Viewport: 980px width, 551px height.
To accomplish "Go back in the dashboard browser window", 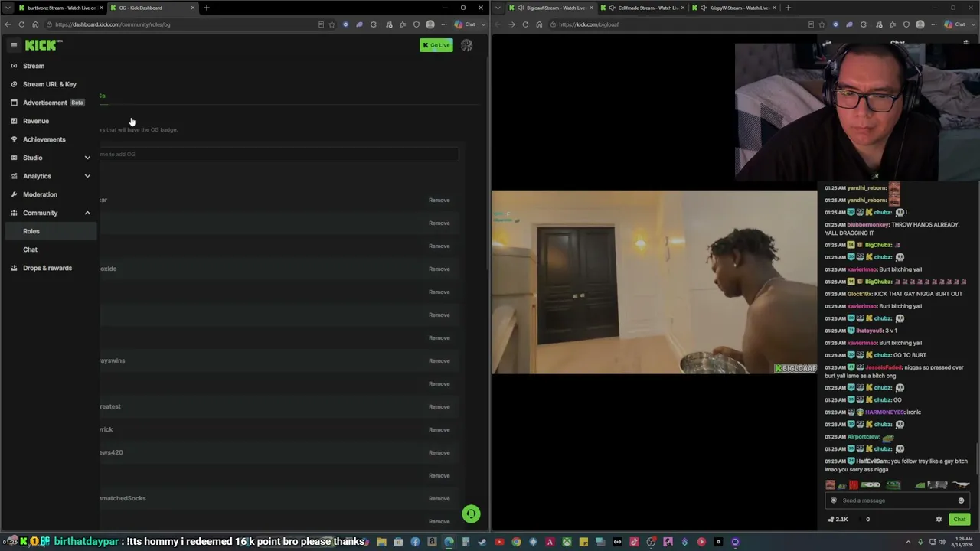I will (x=8, y=24).
